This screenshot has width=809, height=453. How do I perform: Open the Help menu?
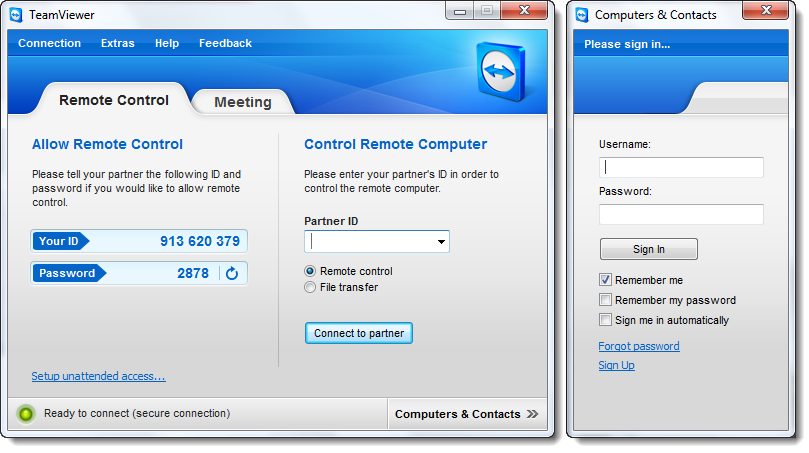(167, 43)
